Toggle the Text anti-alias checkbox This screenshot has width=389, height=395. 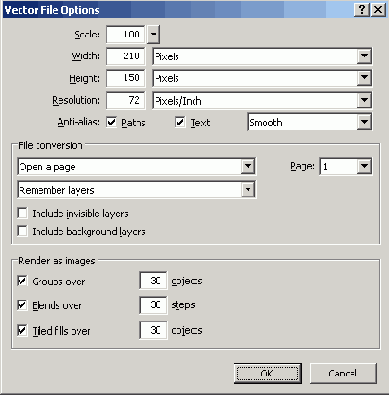(180, 122)
